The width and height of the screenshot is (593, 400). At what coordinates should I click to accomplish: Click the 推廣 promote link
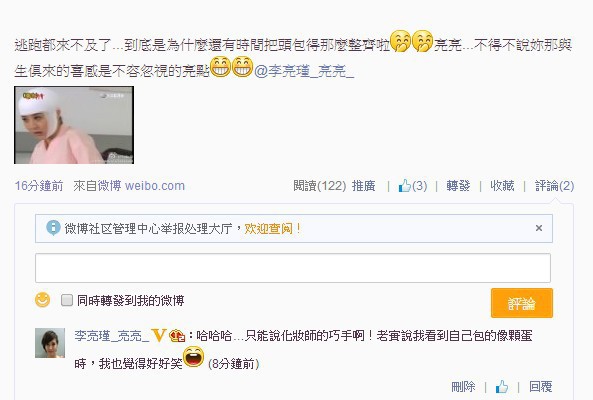pyautogui.click(x=363, y=186)
